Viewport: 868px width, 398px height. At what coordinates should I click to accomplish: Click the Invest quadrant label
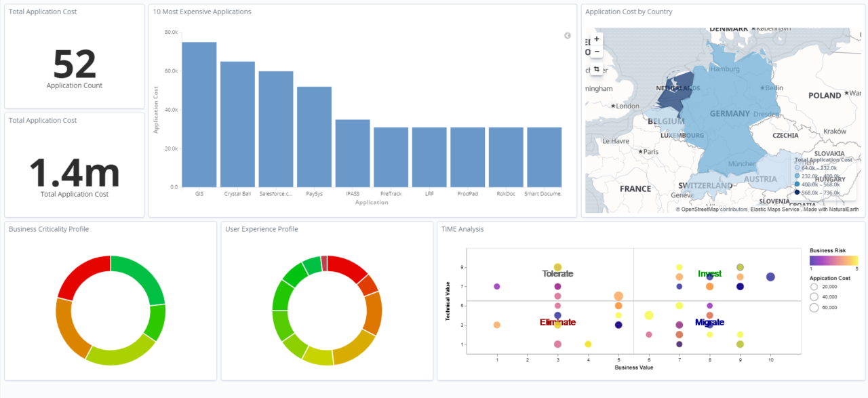point(710,274)
